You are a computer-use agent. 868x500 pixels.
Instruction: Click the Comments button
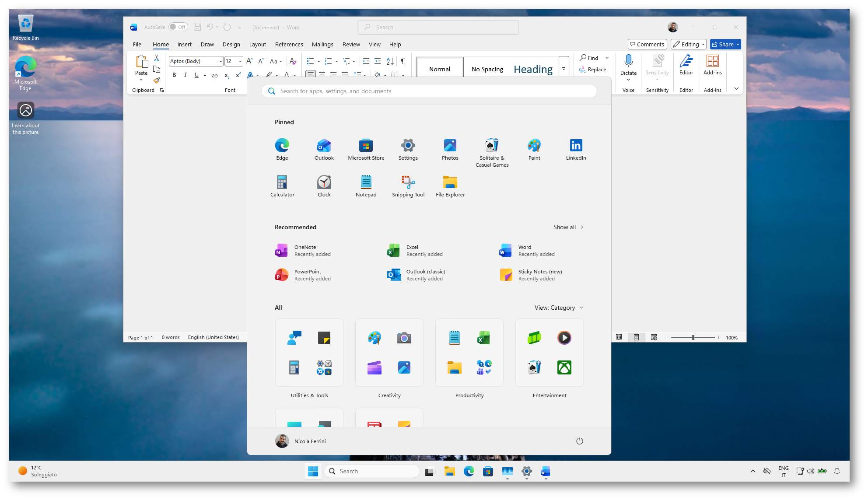click(647, 44)
